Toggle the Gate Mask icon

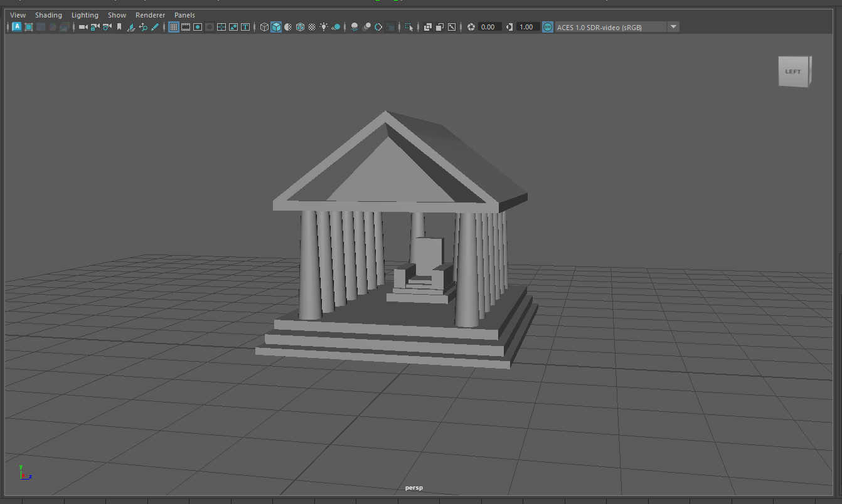[x=210, y=27]
